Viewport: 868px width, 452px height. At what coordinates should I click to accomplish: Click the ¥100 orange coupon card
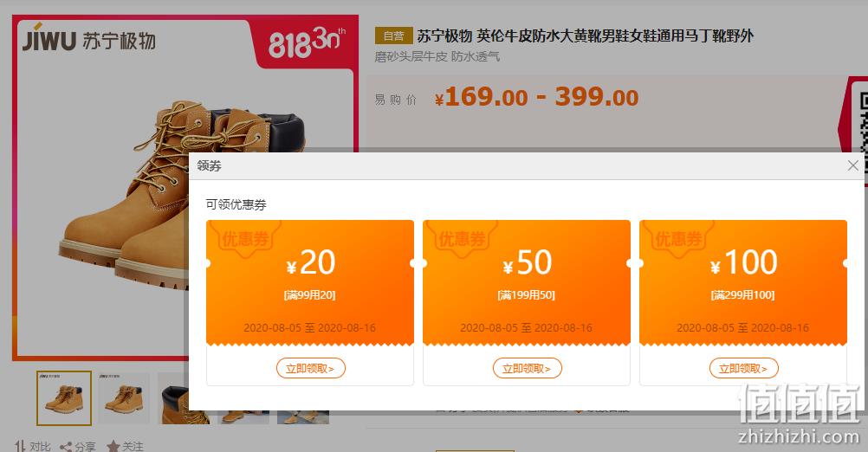(743, 282)
